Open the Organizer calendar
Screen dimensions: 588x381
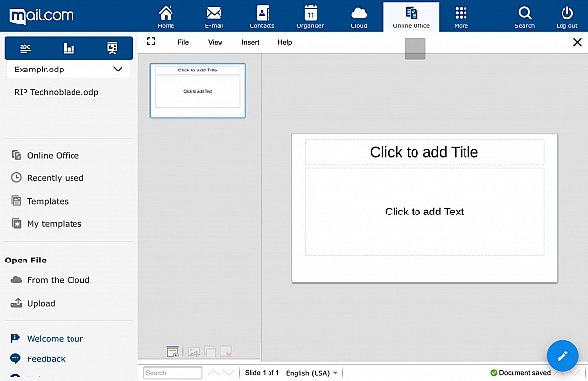[310, 17]
